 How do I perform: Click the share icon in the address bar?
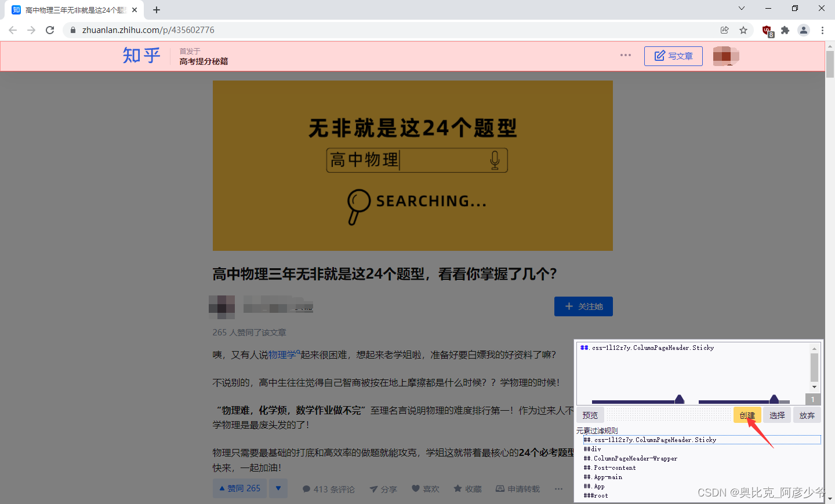(724, 30)
